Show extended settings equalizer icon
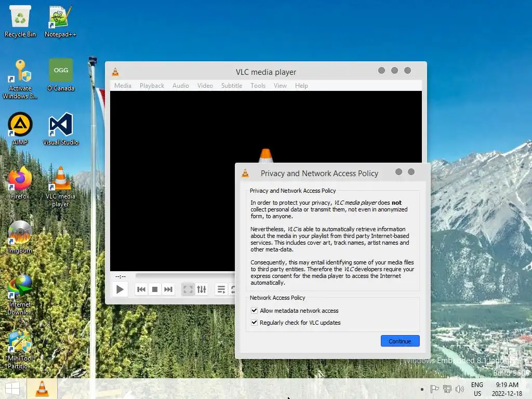 [x=202, y=289]
